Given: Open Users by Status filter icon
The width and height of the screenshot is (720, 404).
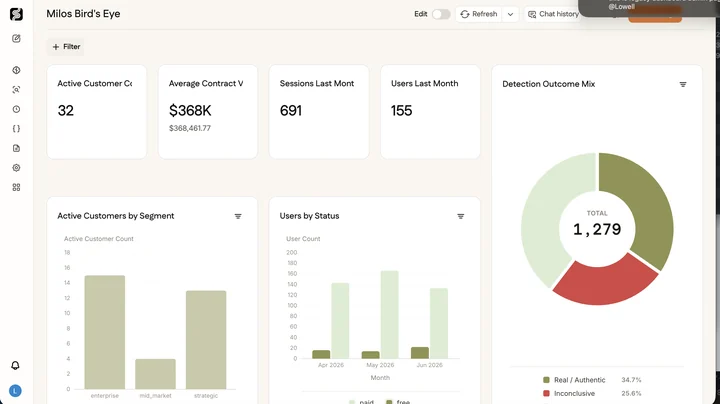Looking at the screenshot, I should point(461,216).
